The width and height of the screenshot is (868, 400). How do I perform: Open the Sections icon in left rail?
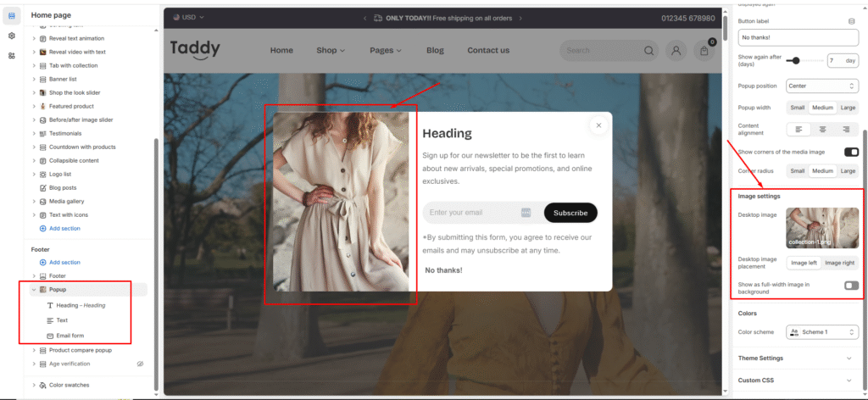point(12,15)
